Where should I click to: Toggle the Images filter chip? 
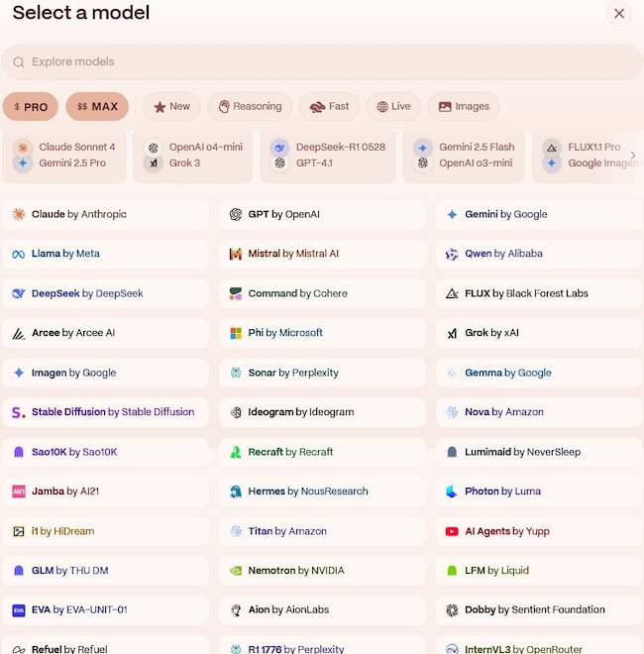pos(464,106)
